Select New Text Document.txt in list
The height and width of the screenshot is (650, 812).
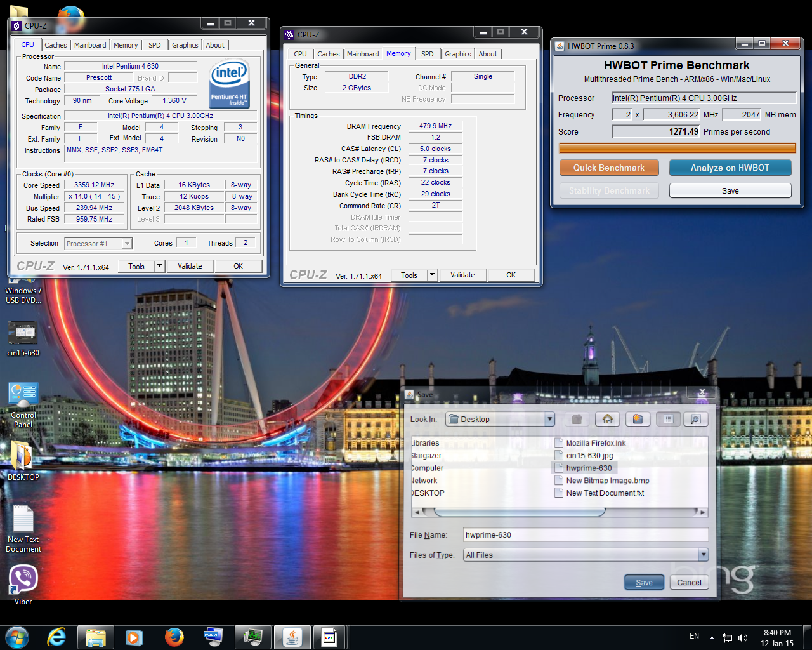599,493
